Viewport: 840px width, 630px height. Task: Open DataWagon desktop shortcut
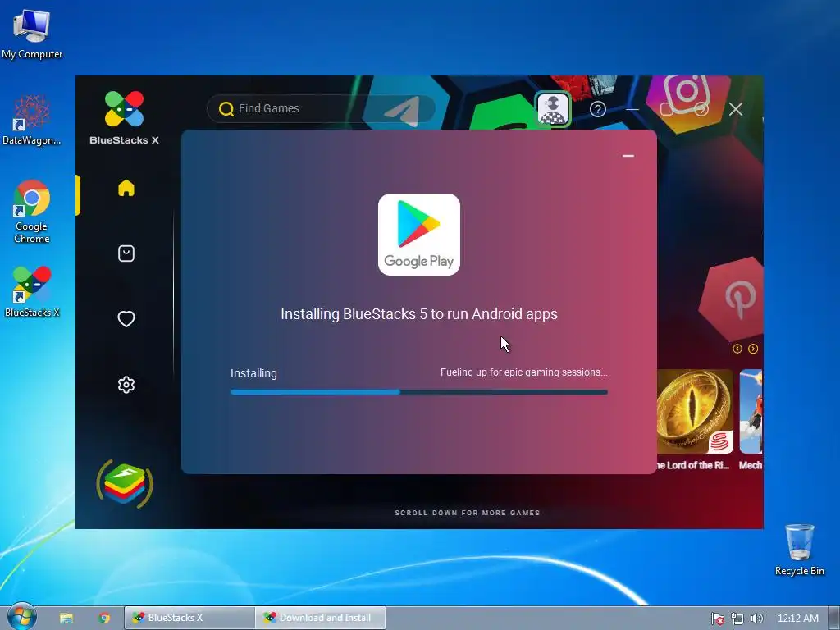(32, 120)
